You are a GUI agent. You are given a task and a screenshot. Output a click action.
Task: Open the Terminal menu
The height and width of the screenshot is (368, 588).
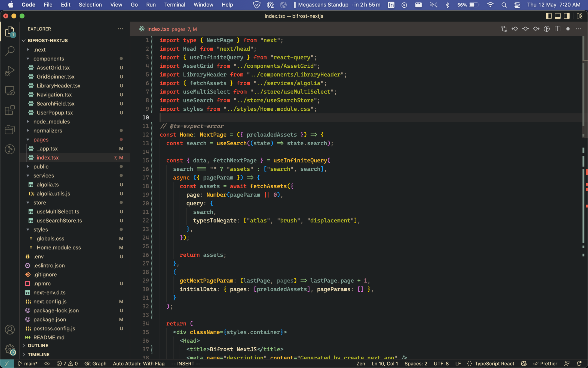click(174, 5)
